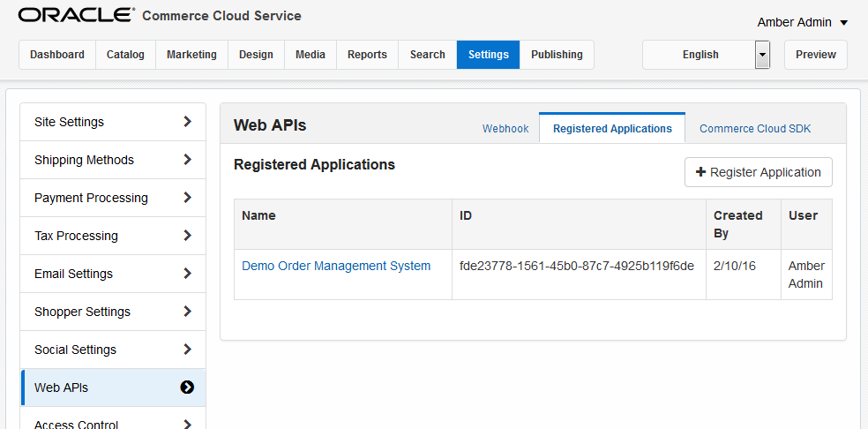This screenshot has width=868, height=429.
Task: Click the Registered Applications section heading
Action: pos(314,164)
